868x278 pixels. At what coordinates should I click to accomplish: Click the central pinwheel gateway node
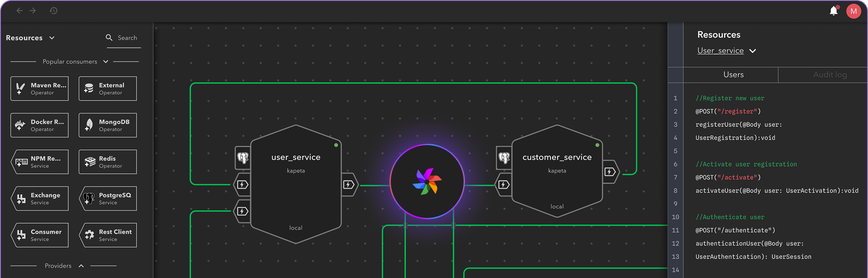427,182
